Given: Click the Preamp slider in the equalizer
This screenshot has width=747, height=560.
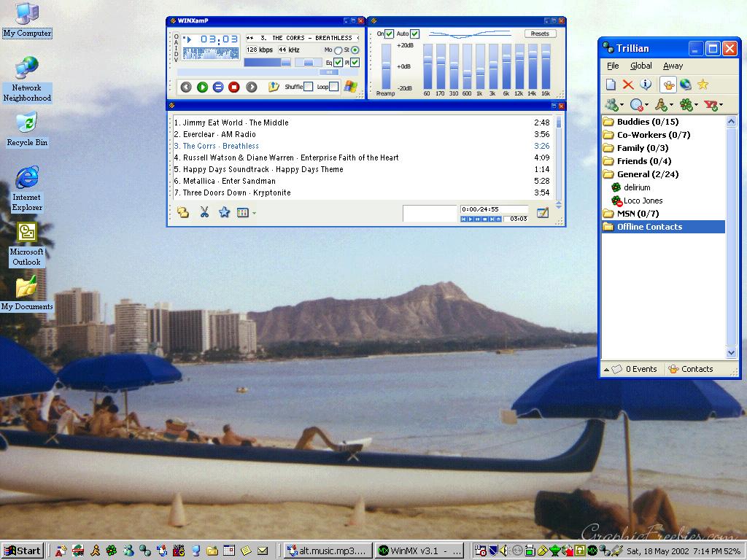Looking at the screenshot, I should point(386,66).
